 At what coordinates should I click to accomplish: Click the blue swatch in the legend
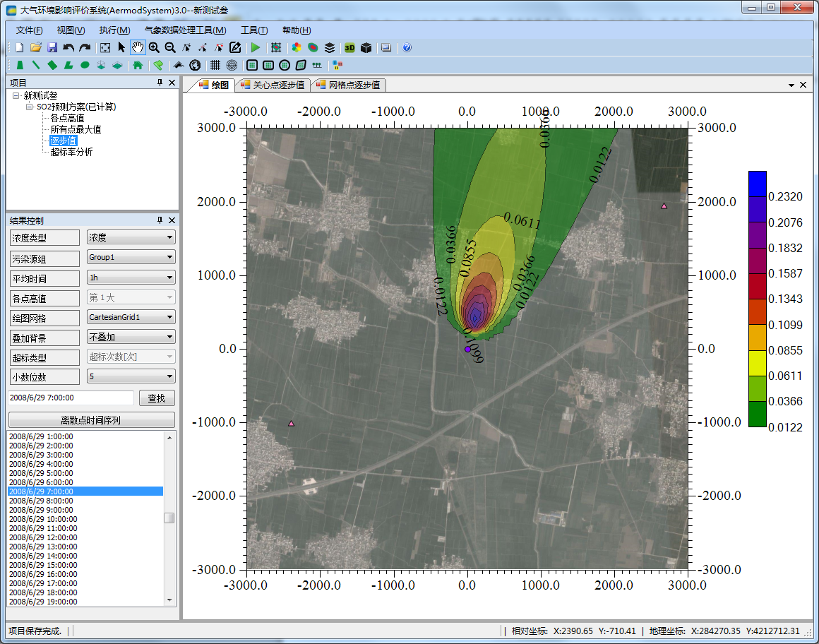[x=757, y=184]
